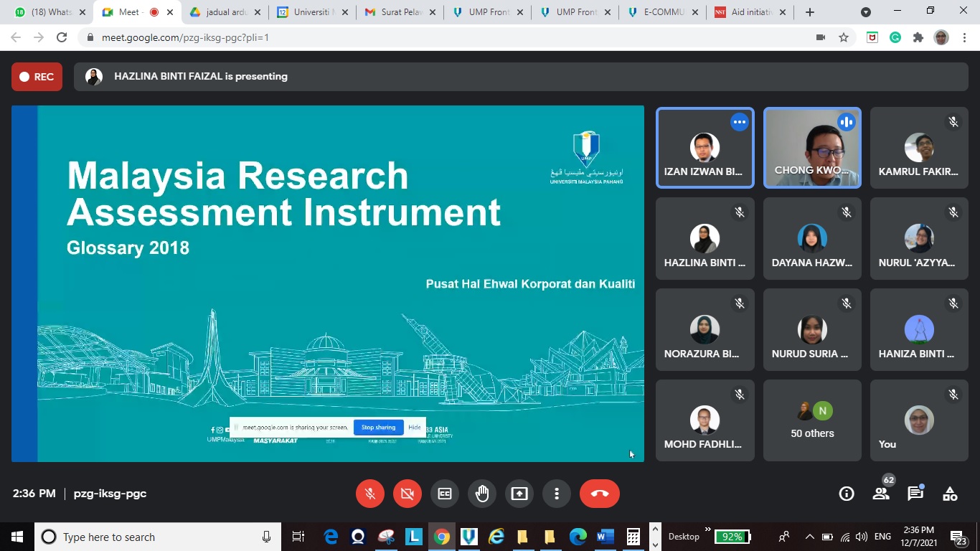Screen dimensions: 980x551
Task: Switch to E-COMMU tab
Action: tap(661, 12)
